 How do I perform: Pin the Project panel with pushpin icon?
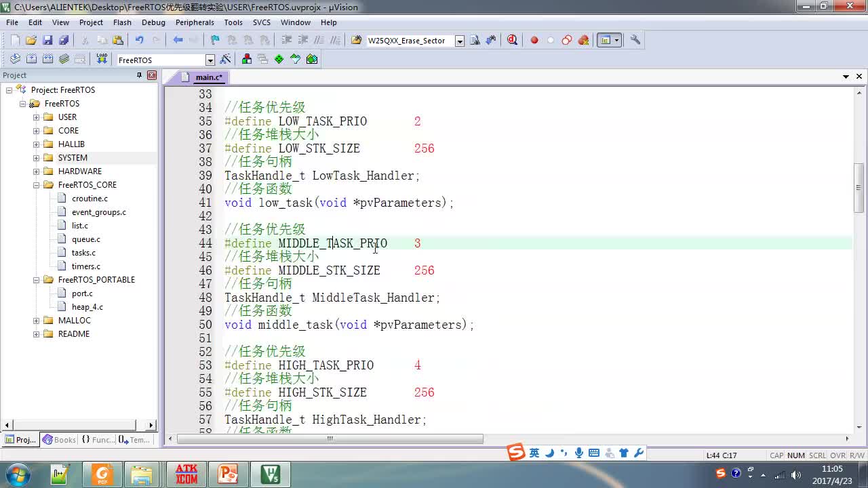click(139, 75)
